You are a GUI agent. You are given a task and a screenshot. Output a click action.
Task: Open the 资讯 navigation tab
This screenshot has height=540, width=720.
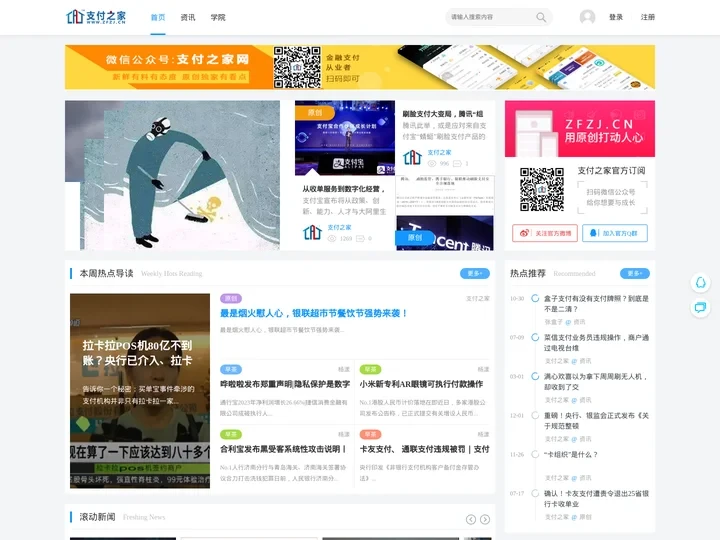click(188, 17)
